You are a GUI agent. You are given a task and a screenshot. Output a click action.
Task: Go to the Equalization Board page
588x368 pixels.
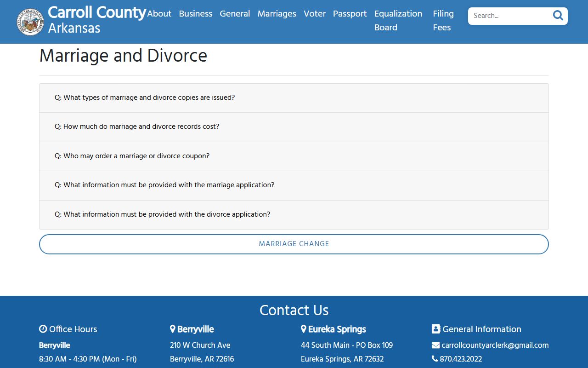coord(398,20)
